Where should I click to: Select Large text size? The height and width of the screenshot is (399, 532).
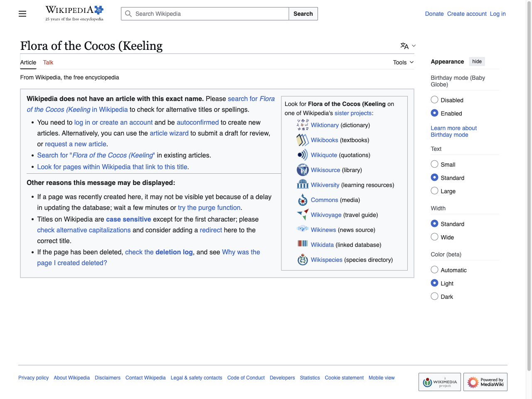tap(434, 191)
